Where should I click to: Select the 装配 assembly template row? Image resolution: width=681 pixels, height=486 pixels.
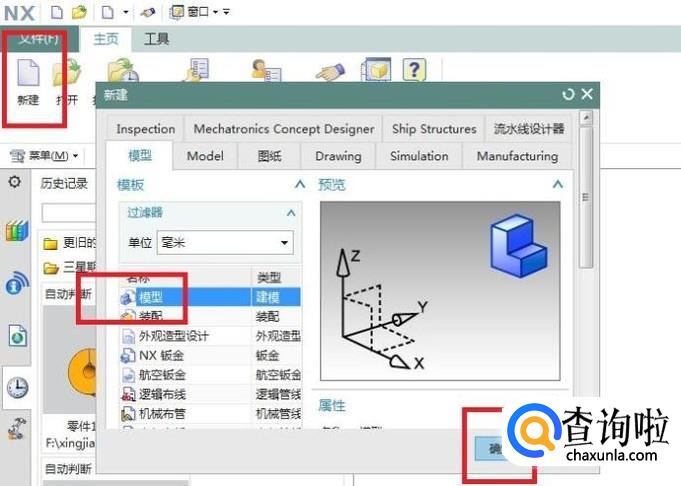[210, 316]
